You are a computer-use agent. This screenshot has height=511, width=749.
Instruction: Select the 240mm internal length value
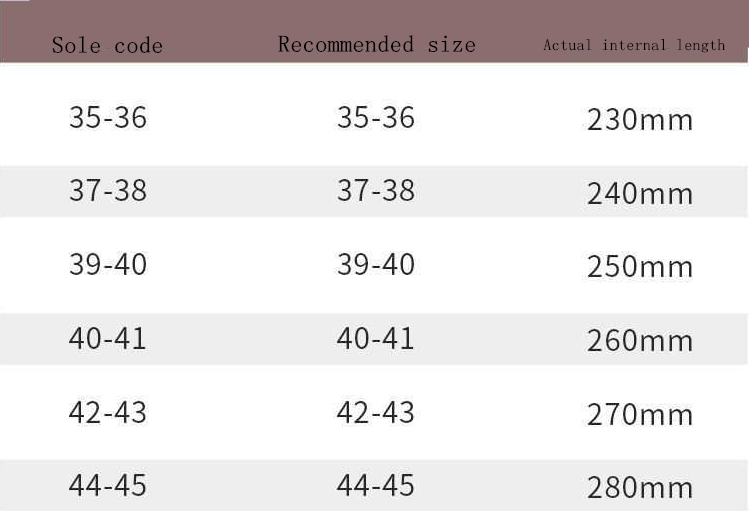639,193
